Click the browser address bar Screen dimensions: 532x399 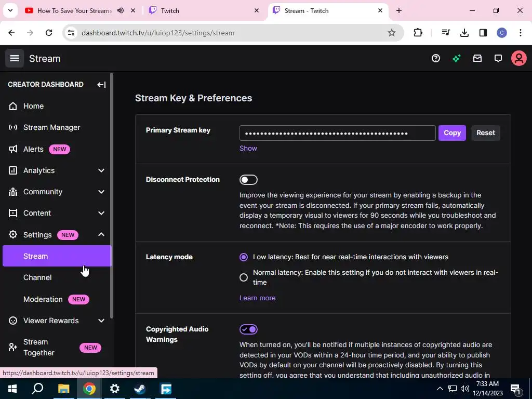(x=234, y=33)
